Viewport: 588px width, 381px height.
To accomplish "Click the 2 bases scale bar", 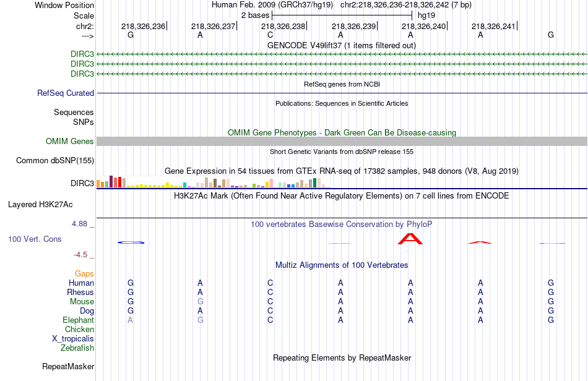I will [342, 15].
